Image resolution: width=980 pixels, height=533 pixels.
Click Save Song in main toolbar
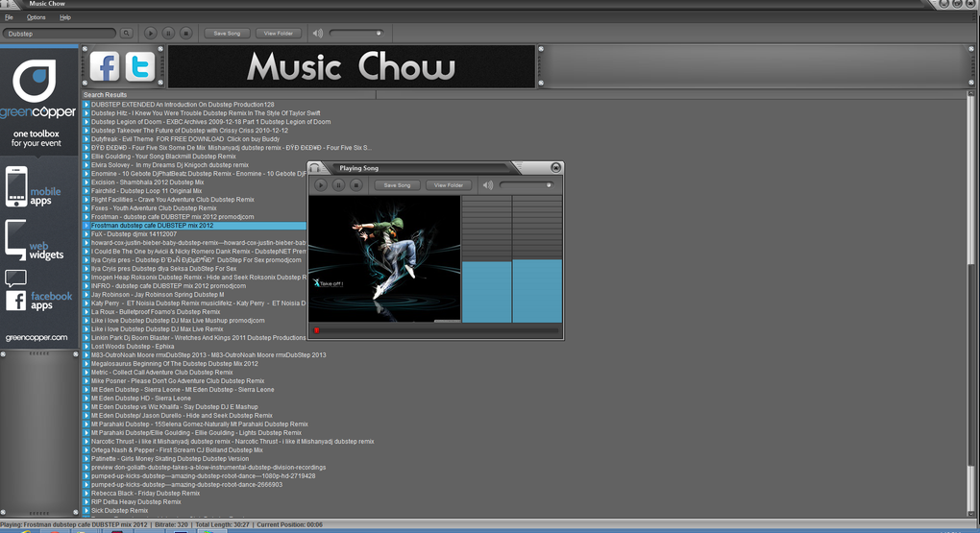point(227,34)
